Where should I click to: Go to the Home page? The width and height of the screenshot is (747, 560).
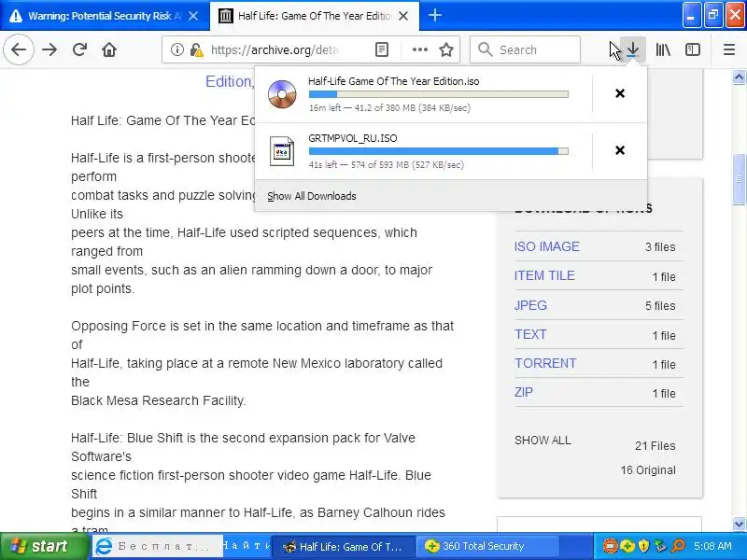109,49
